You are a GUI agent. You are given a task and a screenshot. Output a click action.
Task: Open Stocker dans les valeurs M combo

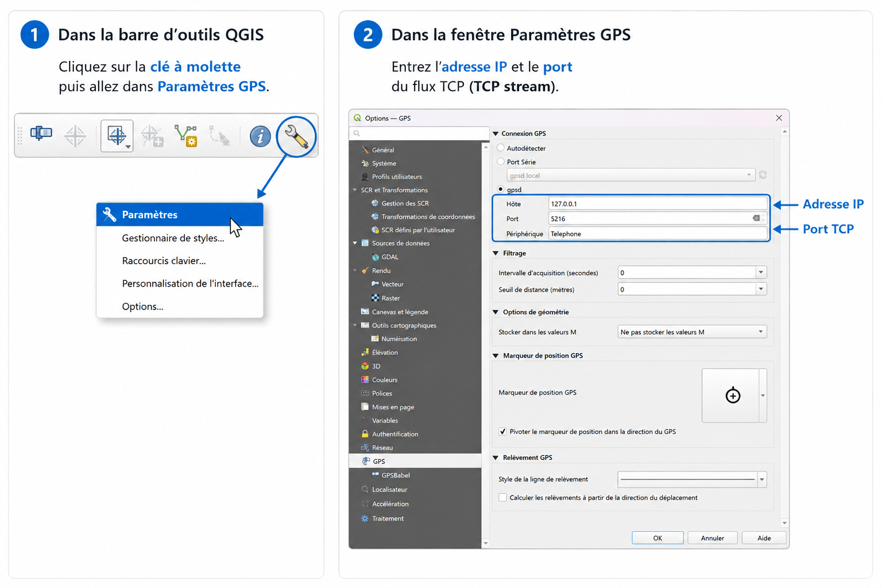(x=692, y=332)
